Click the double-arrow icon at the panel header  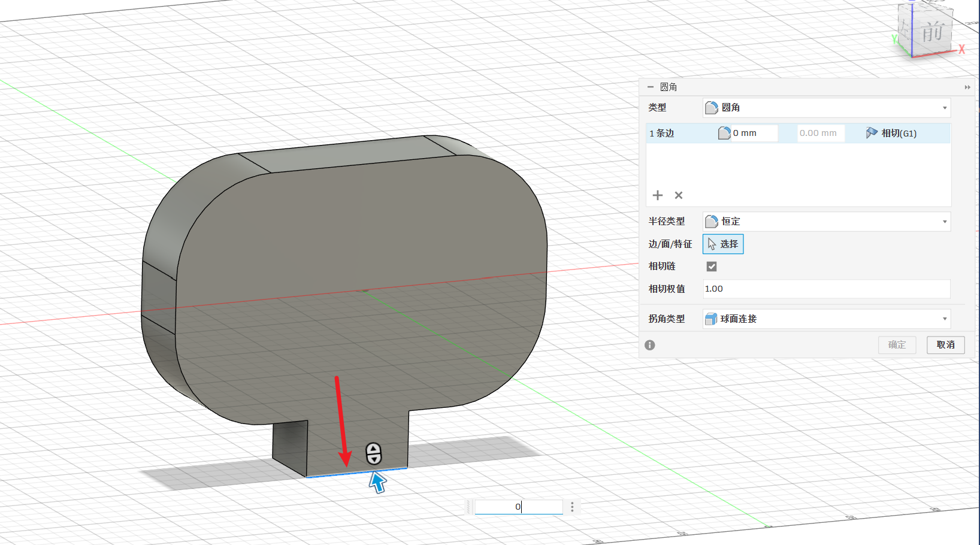coord(967,87)
